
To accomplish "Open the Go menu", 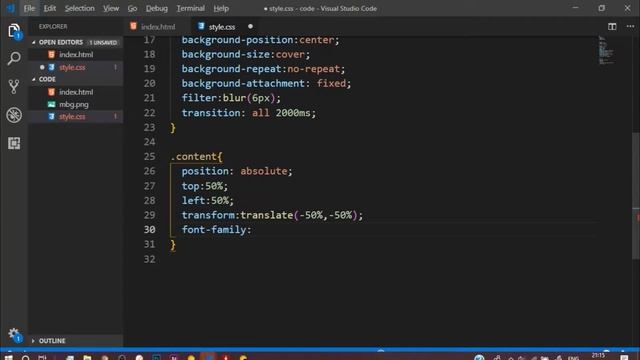I will (132, 8).
